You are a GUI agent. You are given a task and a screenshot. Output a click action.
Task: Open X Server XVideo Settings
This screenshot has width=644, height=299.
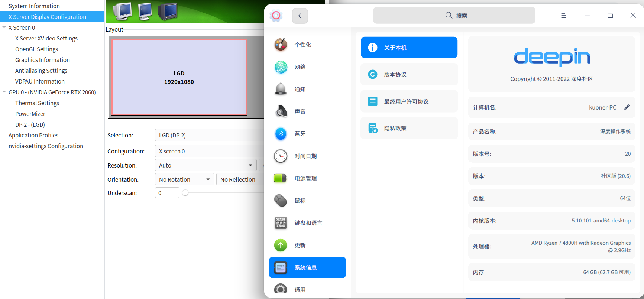[46, 38]
